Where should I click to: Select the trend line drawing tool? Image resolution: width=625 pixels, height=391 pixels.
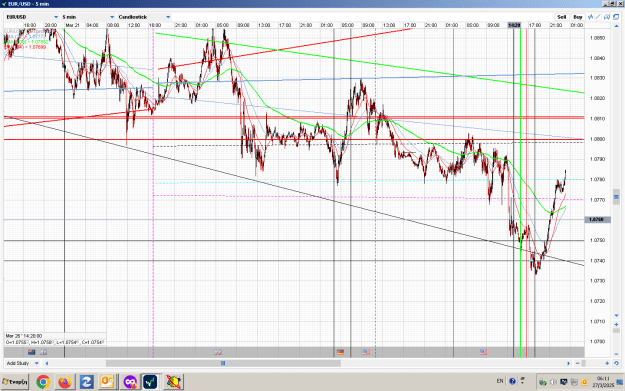(598, 17)
